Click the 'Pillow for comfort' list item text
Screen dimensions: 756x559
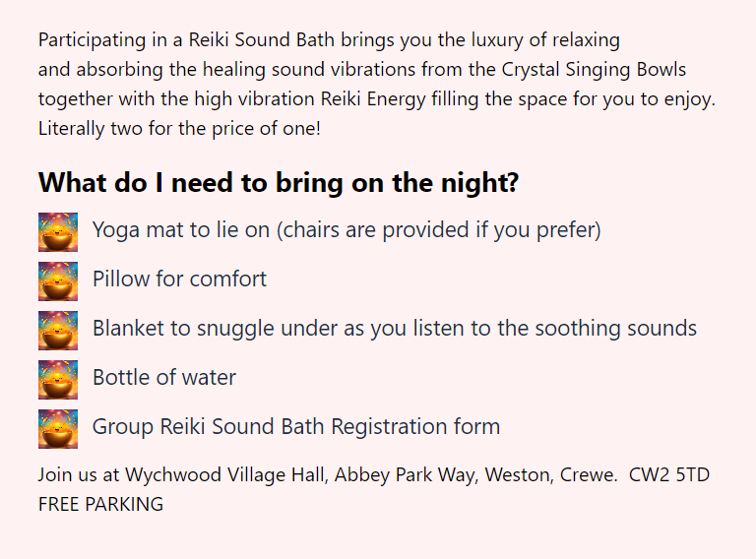click(179, 279)
